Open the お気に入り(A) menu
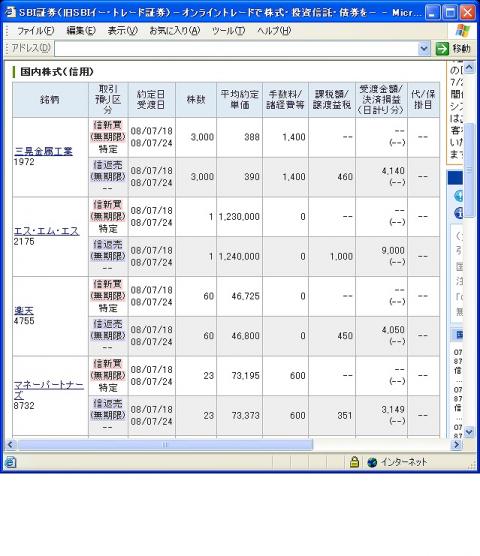The width and height of the screenshot is (480, 556). 174,31
